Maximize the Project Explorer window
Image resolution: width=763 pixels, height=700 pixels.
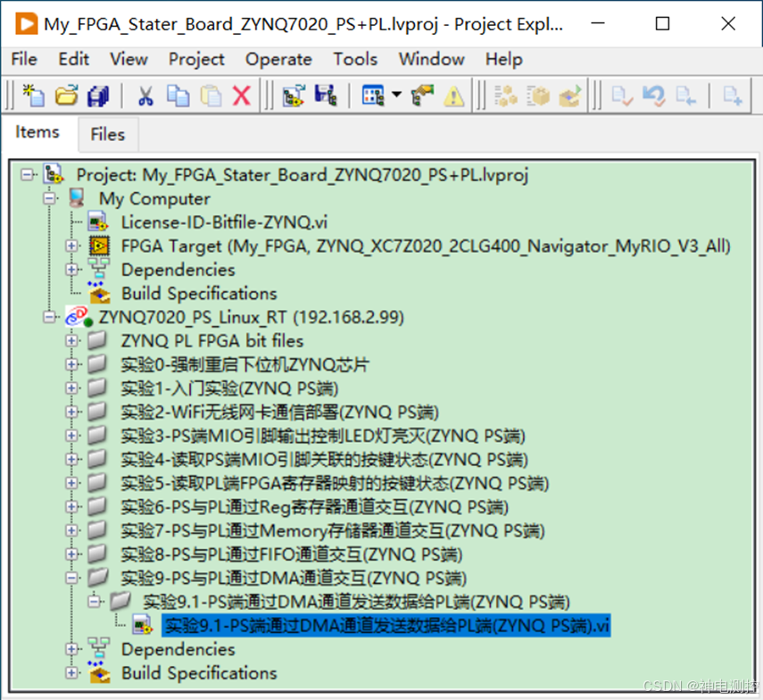(662, 23)
